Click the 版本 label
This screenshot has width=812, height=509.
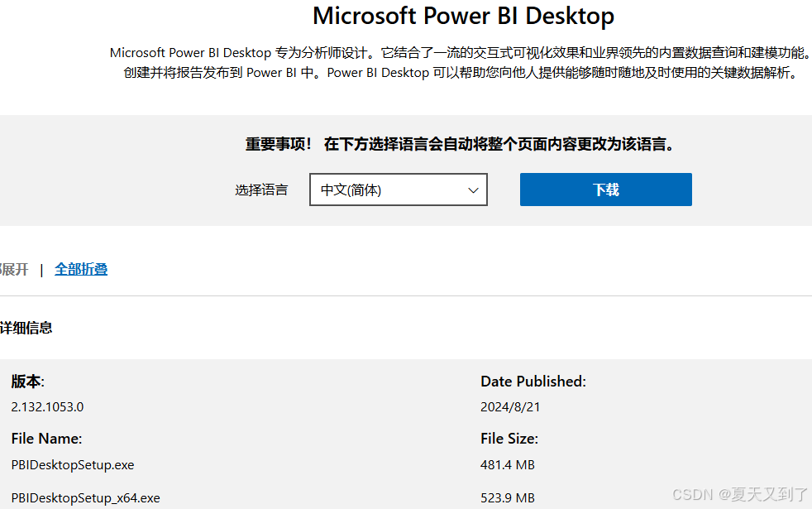pos(27,382)
